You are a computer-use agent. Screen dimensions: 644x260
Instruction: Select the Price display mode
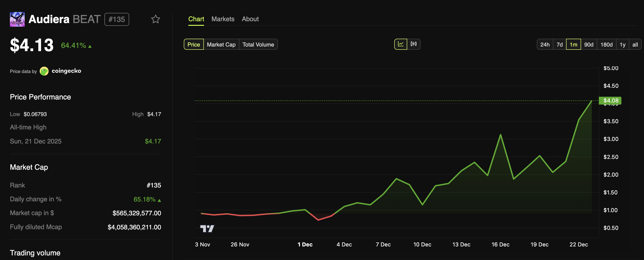(193, 44)
